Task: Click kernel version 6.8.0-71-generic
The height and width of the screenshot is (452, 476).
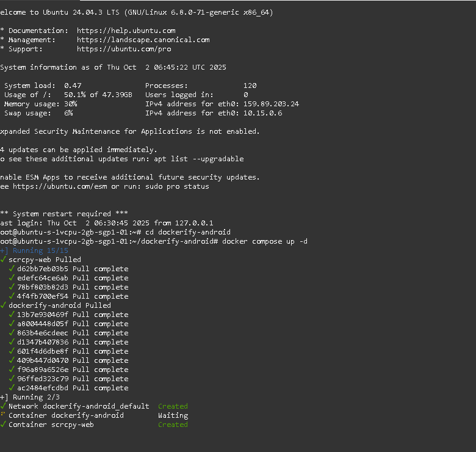Action: 205,12
